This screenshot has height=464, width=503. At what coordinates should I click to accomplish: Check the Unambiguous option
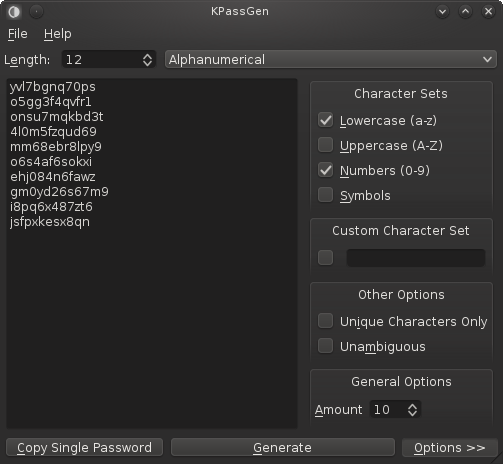click(325, 346)
